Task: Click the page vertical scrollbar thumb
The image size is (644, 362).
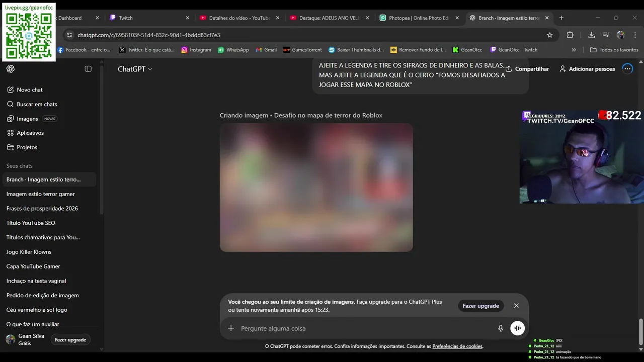Action: [x=640, y=332]
